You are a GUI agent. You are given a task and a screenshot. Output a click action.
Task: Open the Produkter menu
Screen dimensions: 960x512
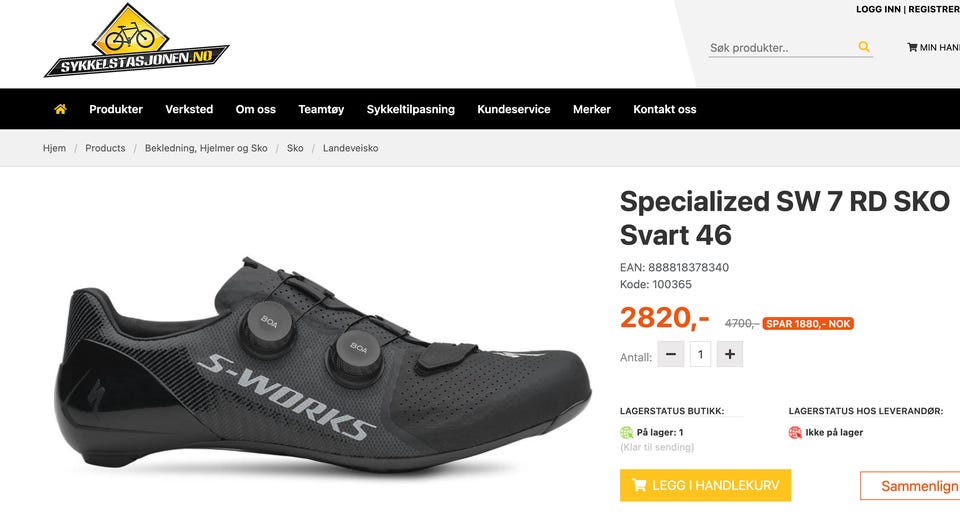[116, 109]
